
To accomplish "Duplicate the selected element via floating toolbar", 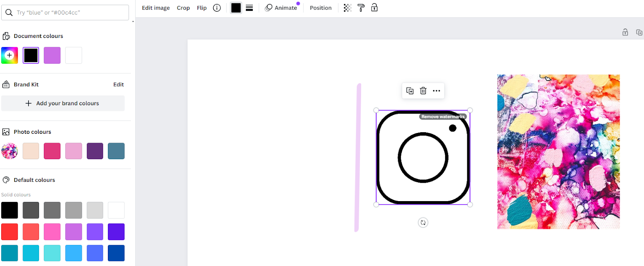I will [x=410, y=91].
